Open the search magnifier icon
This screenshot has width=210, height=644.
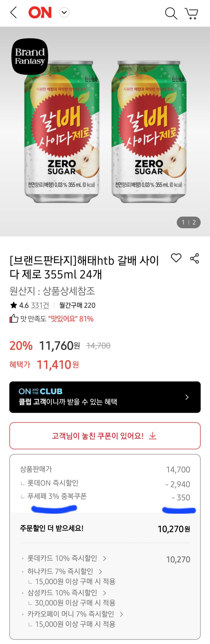pos(171,13)
